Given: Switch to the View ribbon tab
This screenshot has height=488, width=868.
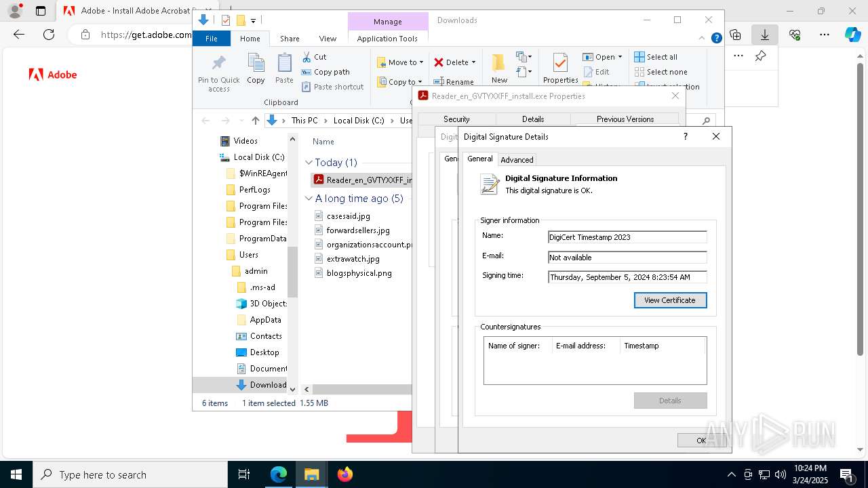Looking at the screenshot, I should [x=328, y=39].
